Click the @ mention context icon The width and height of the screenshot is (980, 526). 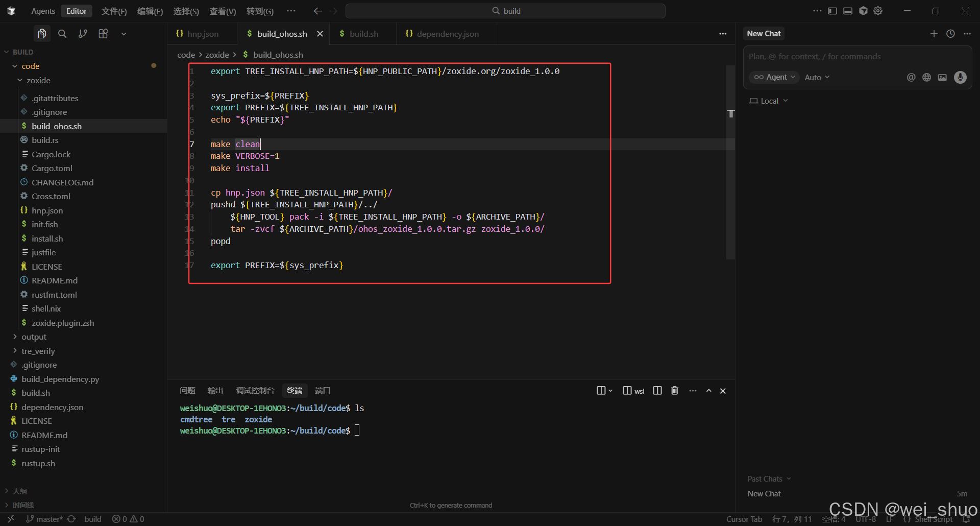click(x=911, y=77)
